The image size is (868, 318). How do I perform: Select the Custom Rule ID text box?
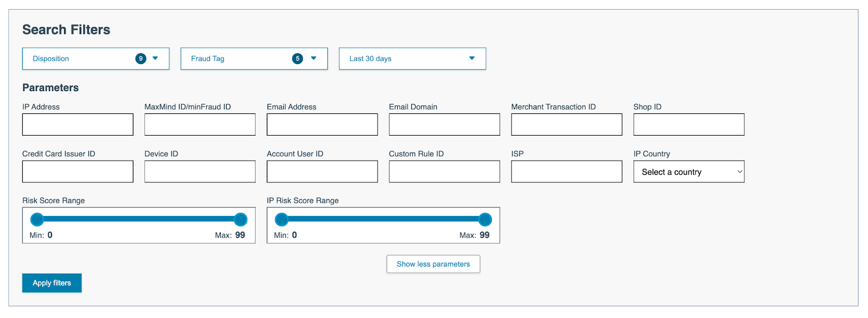[444, 171]
